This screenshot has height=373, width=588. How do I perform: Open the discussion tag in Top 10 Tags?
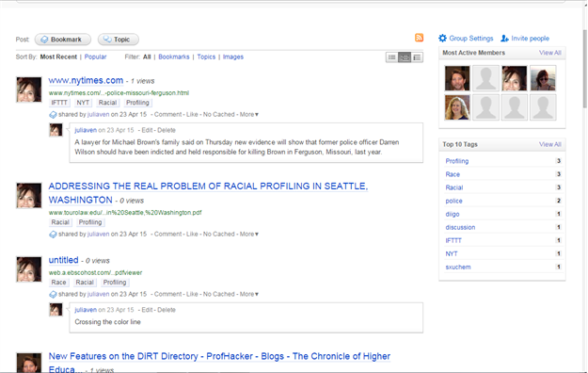point(460,227)
